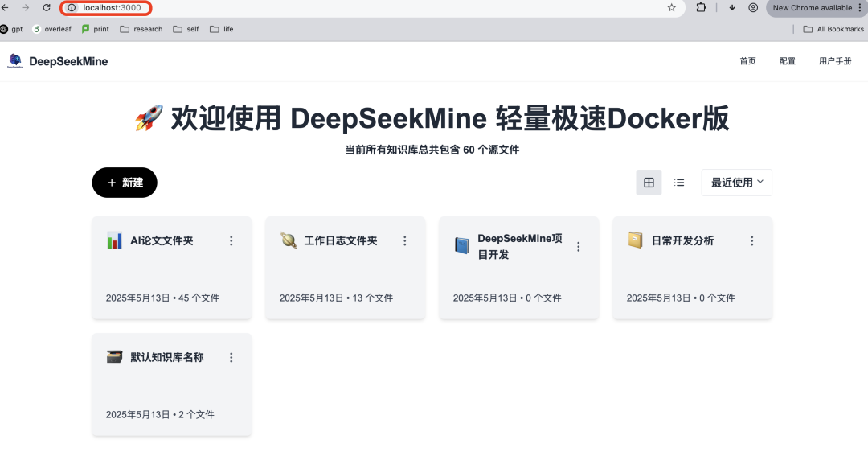The height and width of the screenshot is (452, 868).
Task: Click the bar chart icon of AI论文文件夹
Action: pos(115,240)
